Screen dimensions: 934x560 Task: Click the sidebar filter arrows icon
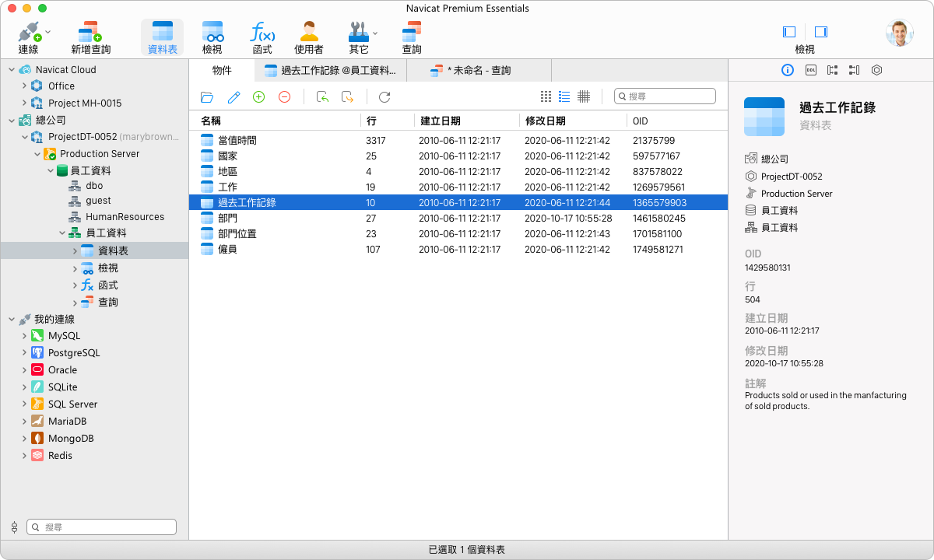(x=14, y=527)
